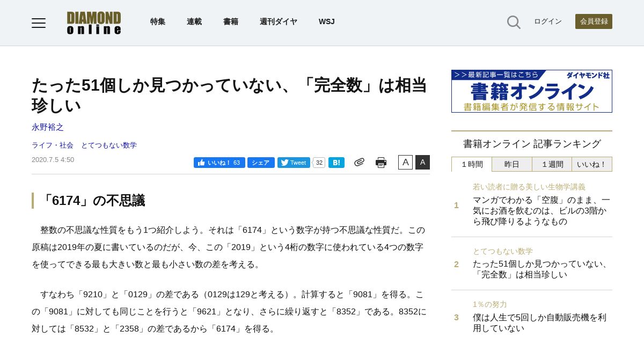
Task: Open ranked article マンガでわかる「空腹」のまま
Action: click(541, 211)
